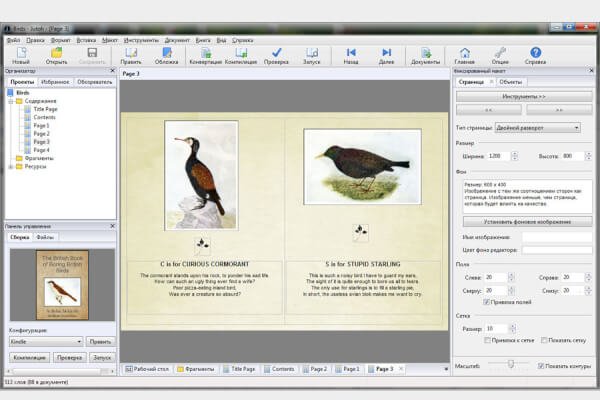The width and height of the screenshot is (600, 400).
Task: Select the starling image on page
Action: [x=362, y=167]
